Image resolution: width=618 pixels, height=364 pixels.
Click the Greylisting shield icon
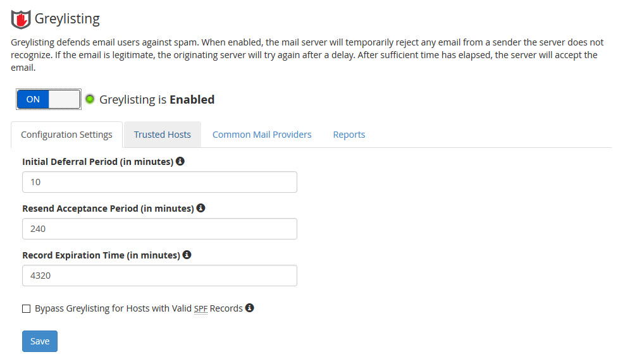pos(21,20)
